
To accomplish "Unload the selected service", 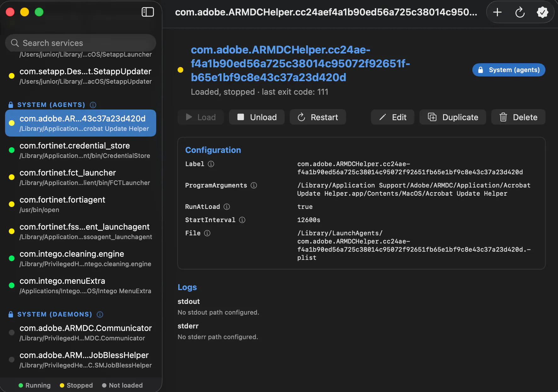I will click(x=257, y=117).
